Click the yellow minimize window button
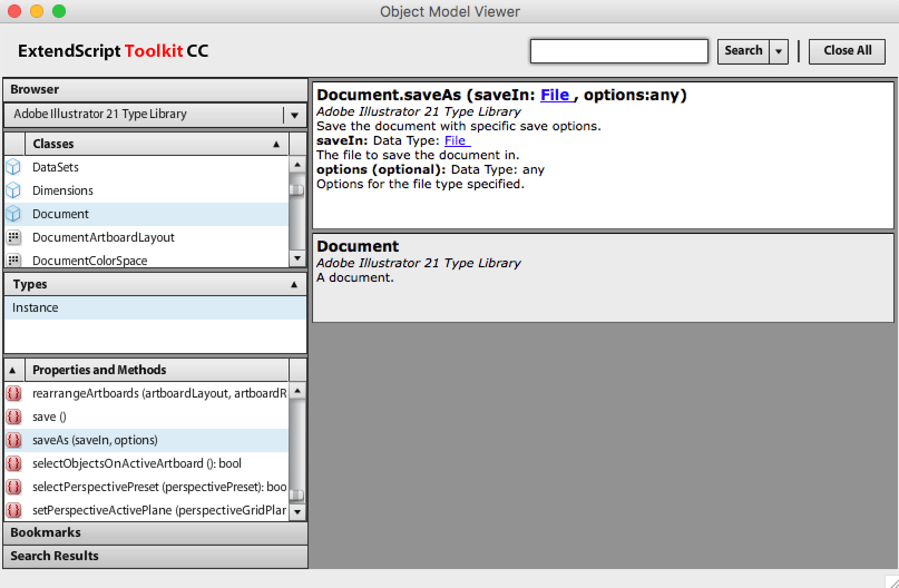The image size is (899, 588). pyautogui.click(x=37, y=11)
